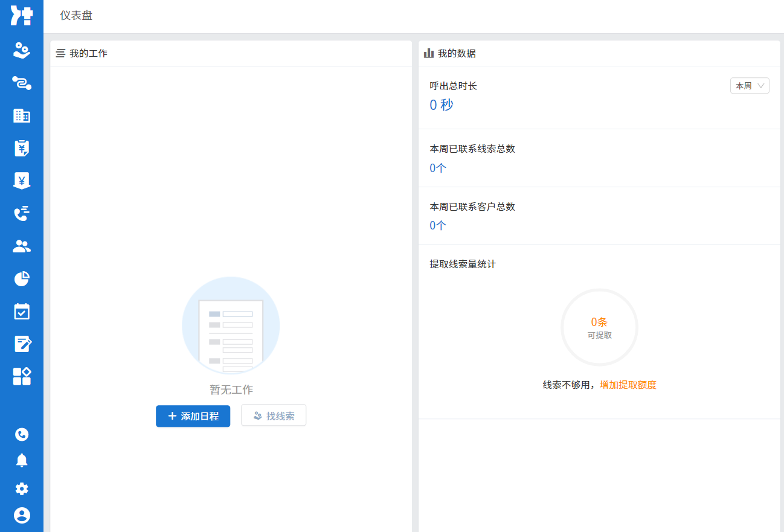This screenshot has height=532, width=784.
Task: Click the notification bell icon
Action: coord(22,461)
